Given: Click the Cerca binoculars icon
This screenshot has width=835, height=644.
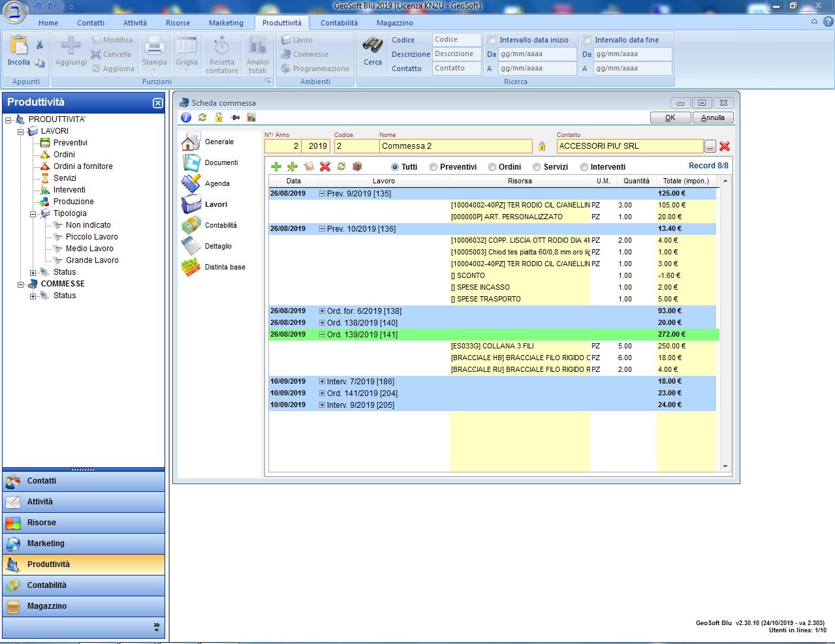Looking at the screenshot, I should click(x=373, y=46).
